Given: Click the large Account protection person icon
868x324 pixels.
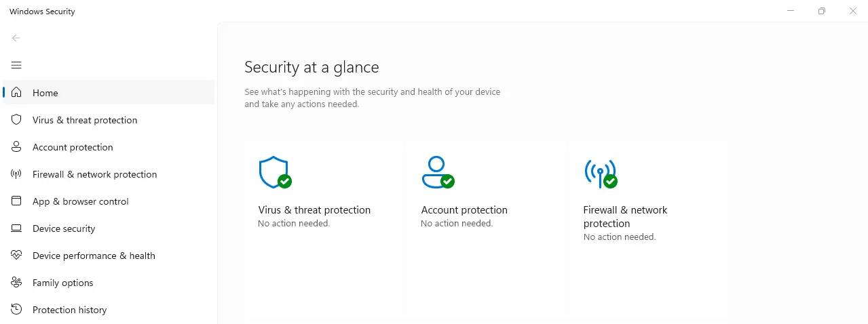Looking at the screenshot, I should [x=436, y=172].
